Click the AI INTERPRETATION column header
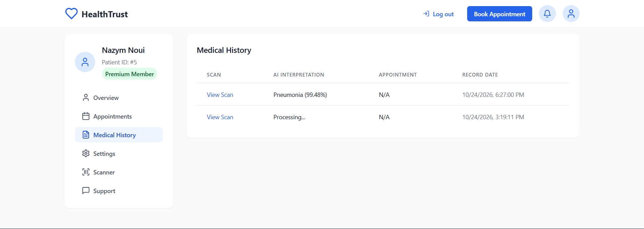644x229 pixels. coord(299,75)
